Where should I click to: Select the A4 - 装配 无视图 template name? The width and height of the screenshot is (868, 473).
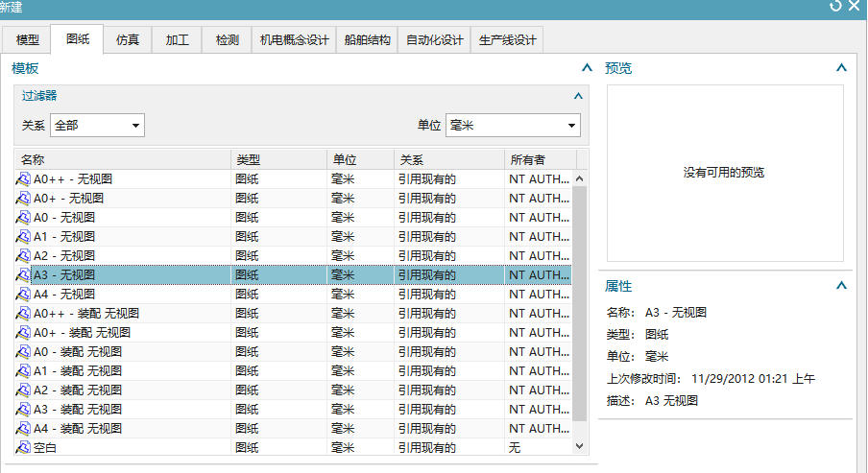pyautogui.click(x=78, y=428)
